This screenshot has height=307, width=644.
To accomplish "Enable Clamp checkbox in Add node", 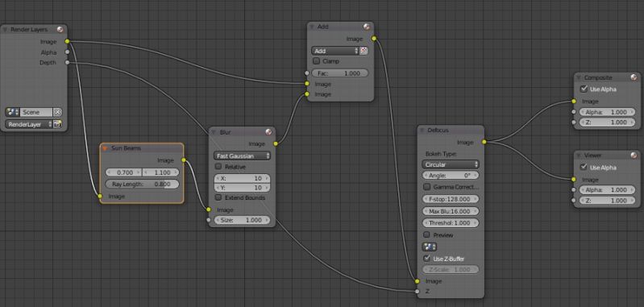I will (316, 60).
